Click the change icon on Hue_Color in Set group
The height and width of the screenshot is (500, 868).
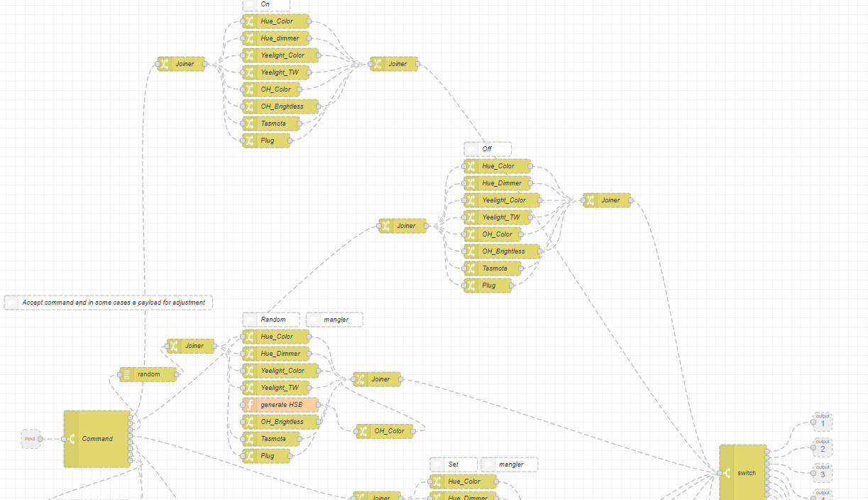[x=436, y=482]
